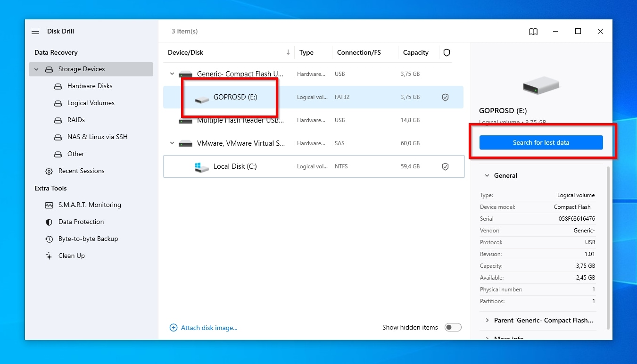Click the Clean Up sparkle icon
This screenshot has height=364, width=637.
tap(49, 256)
